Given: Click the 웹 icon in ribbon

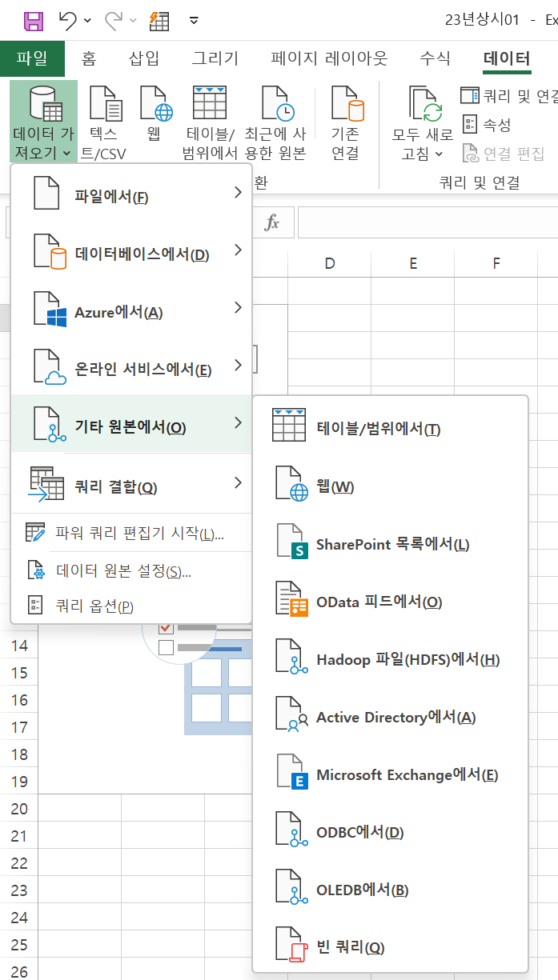Looking at the screenshot, I should 152,104.
